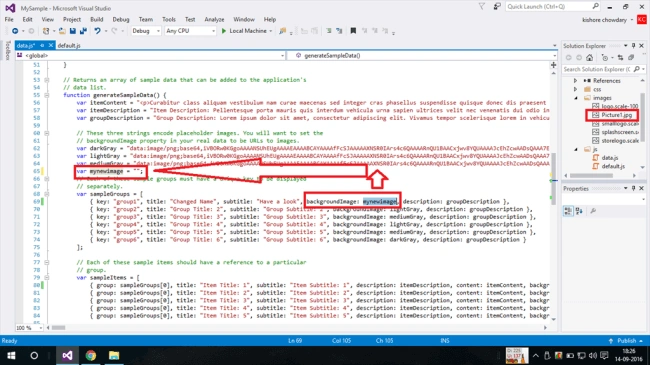Click the Save icon in the toolbar

coord(73,31)
